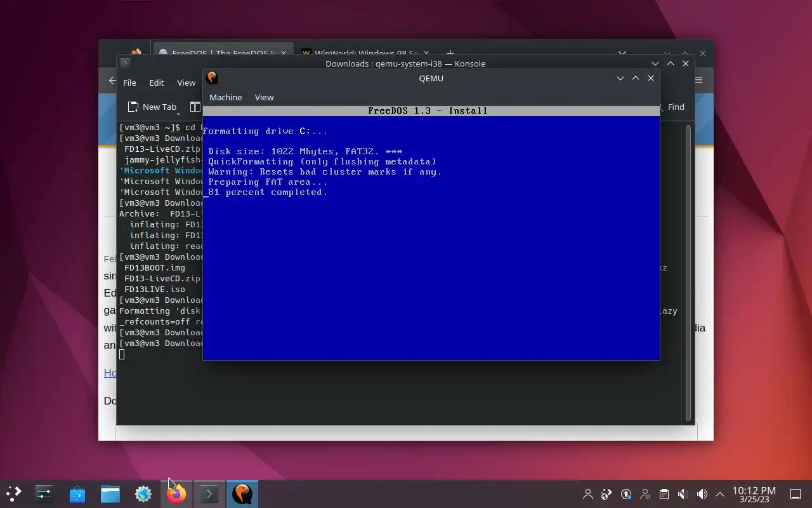Image resolution: width=812 pixels, height=508 pixels.
Task: Close the QEMU window
Action: click(651, 78)
